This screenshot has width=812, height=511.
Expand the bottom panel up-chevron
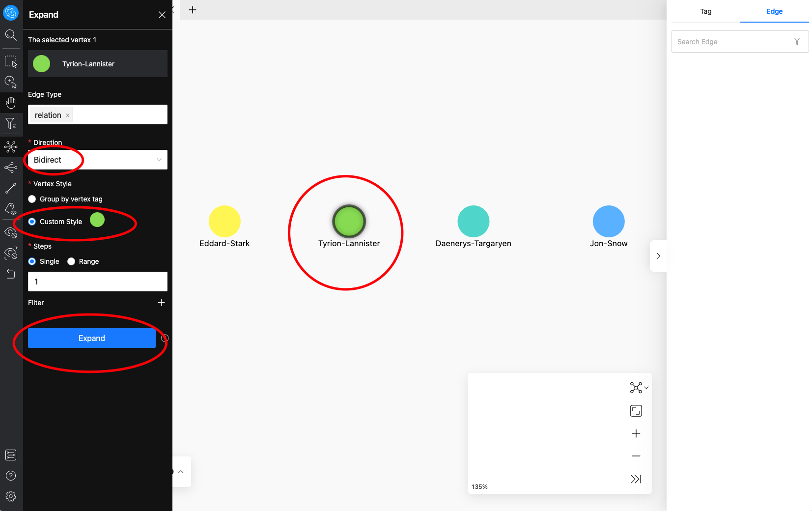[x=181, y=472]
